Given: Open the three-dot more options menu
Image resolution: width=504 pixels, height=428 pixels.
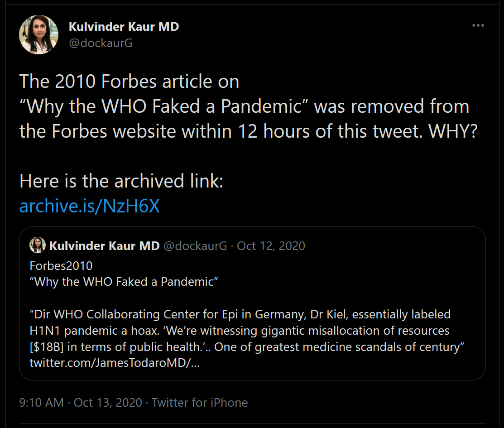Looking at the screenshot, I should pos(478,25).
